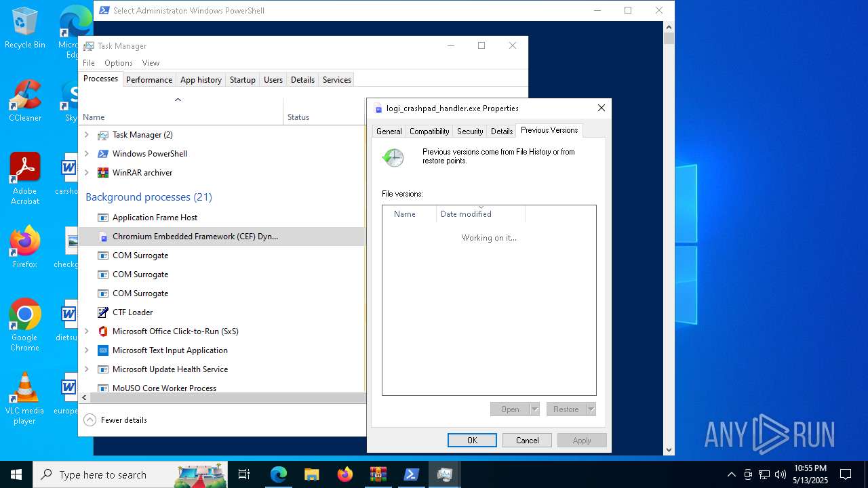The width and height of the screenshot is (868, 488).
Task: Click Chromium Embedded Framework process icon
Action: (x=103, y=237)
